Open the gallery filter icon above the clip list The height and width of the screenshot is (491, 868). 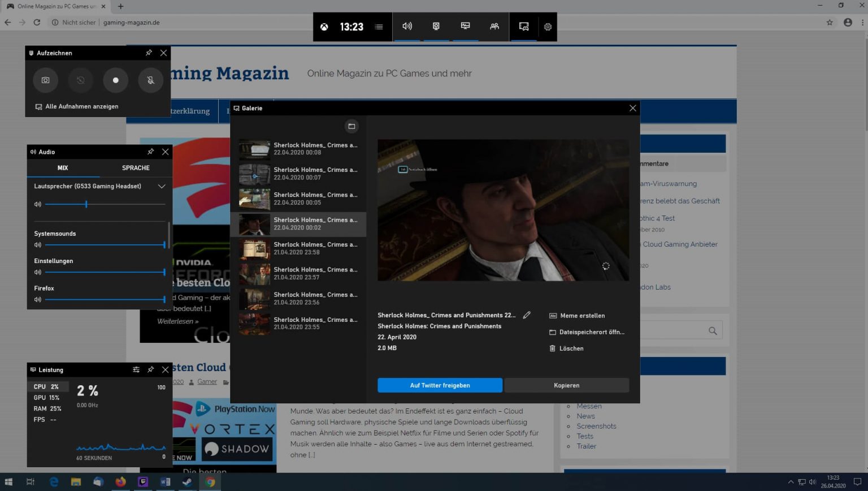pyautogui.click(x=351, y=126)
